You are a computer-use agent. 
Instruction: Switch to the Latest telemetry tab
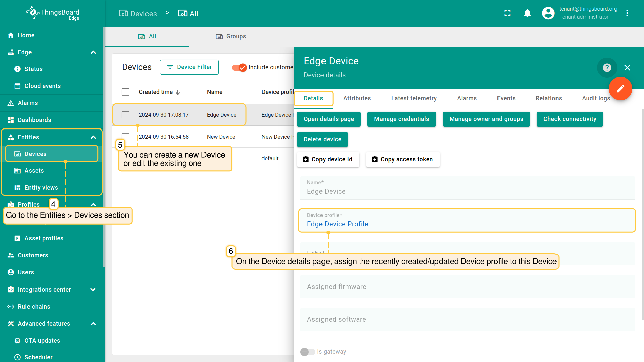pos(414,98)
